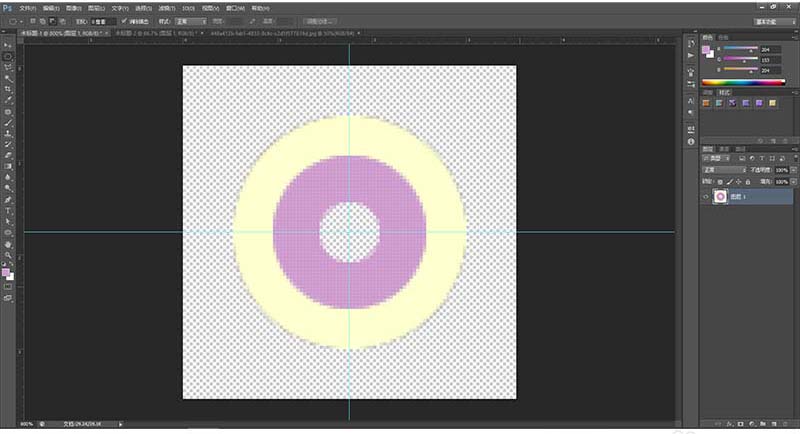Click the first style preset in the Styles panel

tap(706, 102)
